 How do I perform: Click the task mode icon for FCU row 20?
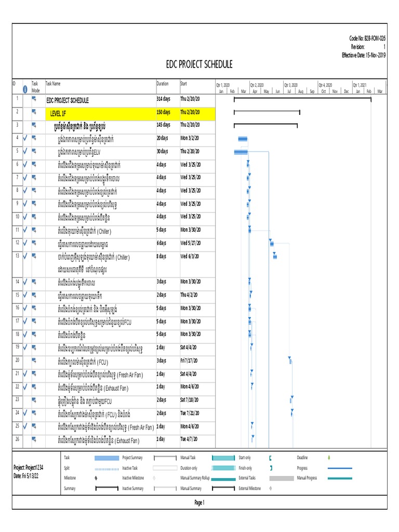point(34,361)
